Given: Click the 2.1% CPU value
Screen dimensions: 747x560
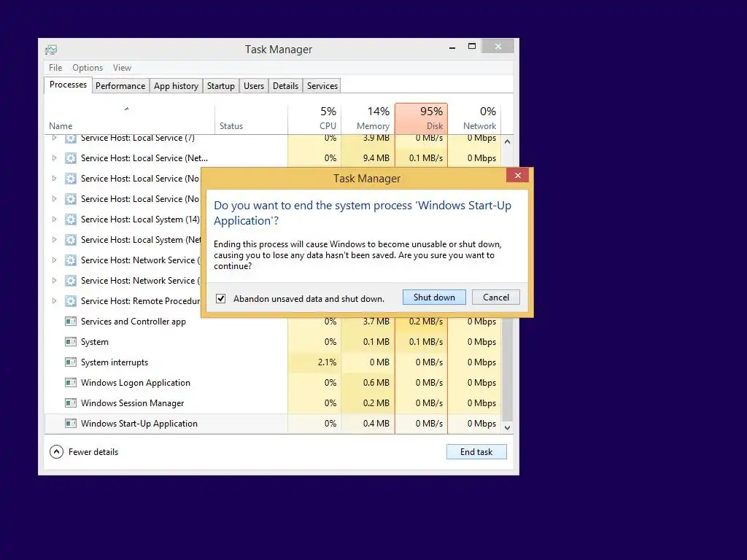Looking at the screenshot, I should pos(328,362).
